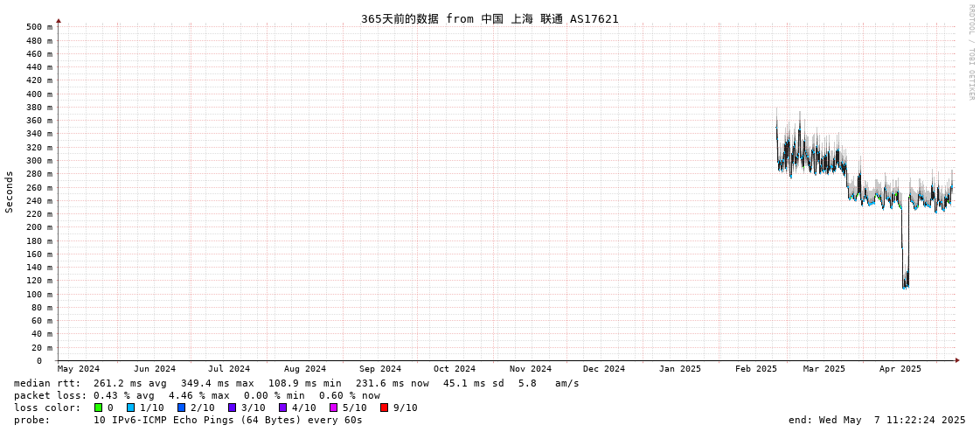Click the '261.2 ms avg' value
Viewport: 980px width, 432px height.
[130, 383]
